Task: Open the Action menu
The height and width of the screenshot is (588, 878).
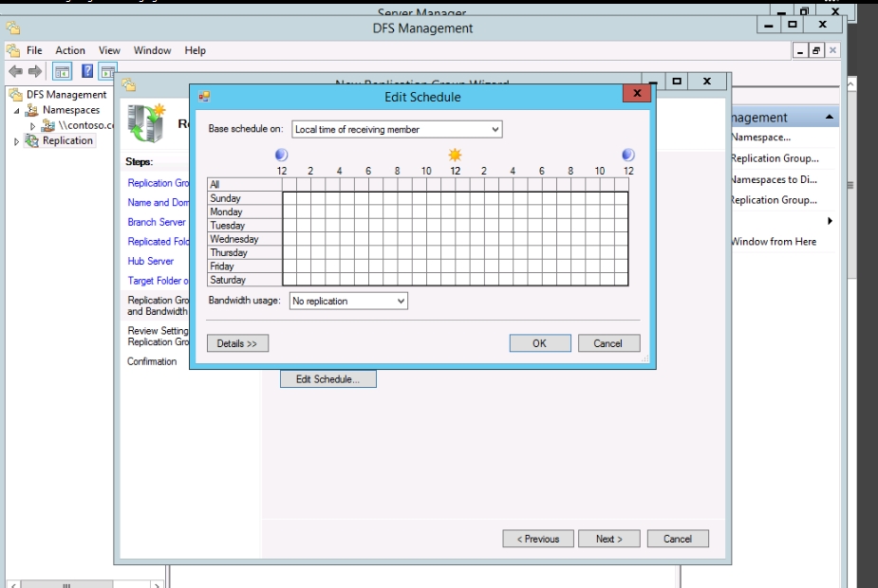Action: [x=70, y=50]
